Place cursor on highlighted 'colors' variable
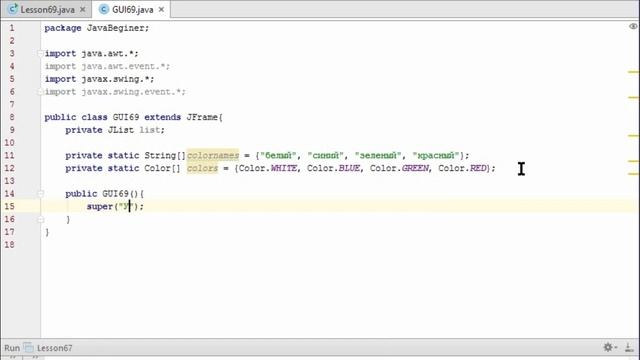Image resolution: width=640 pixels, height=360 pixels. 202,168
